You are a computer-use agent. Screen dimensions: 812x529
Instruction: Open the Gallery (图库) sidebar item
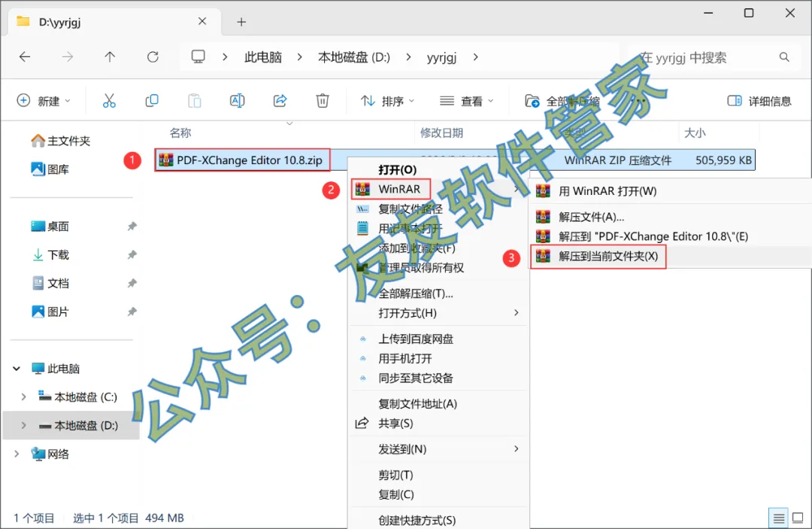click(50, 169)
